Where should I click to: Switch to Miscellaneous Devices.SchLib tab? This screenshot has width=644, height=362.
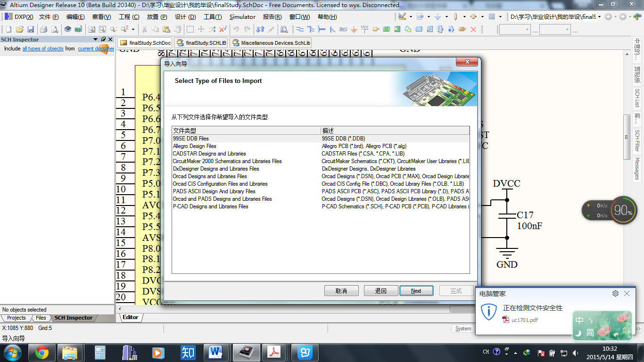point(271,43)
